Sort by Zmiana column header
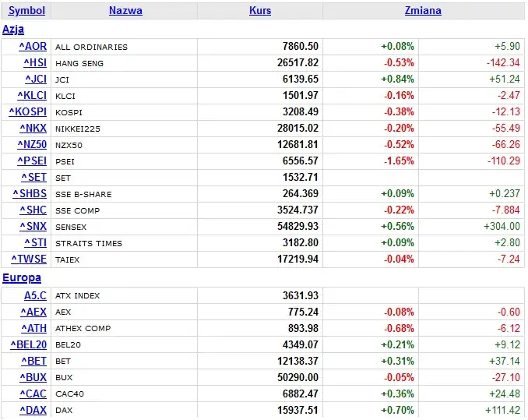The width and height of the screenshot is (528, 420). [x=423, y=10]
